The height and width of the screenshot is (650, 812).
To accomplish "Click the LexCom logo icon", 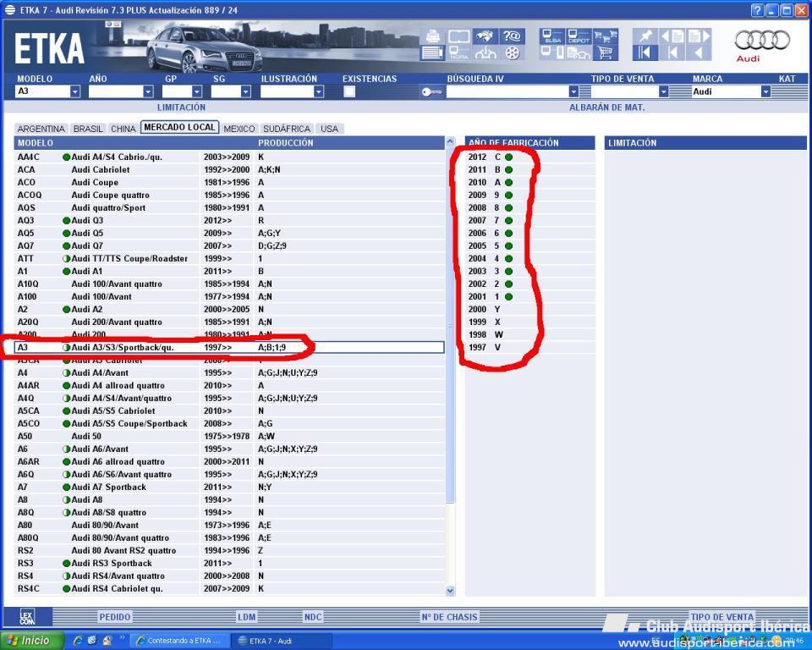I will [x=27, y=617].
